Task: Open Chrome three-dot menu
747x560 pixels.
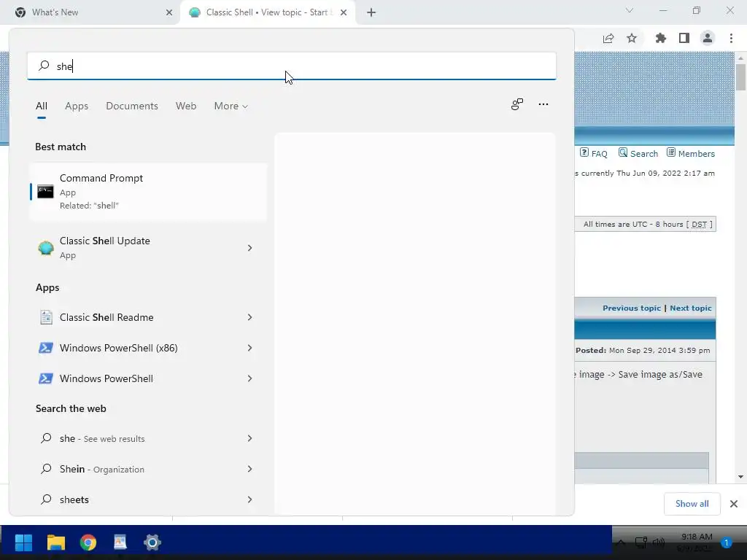Action: 731,38
